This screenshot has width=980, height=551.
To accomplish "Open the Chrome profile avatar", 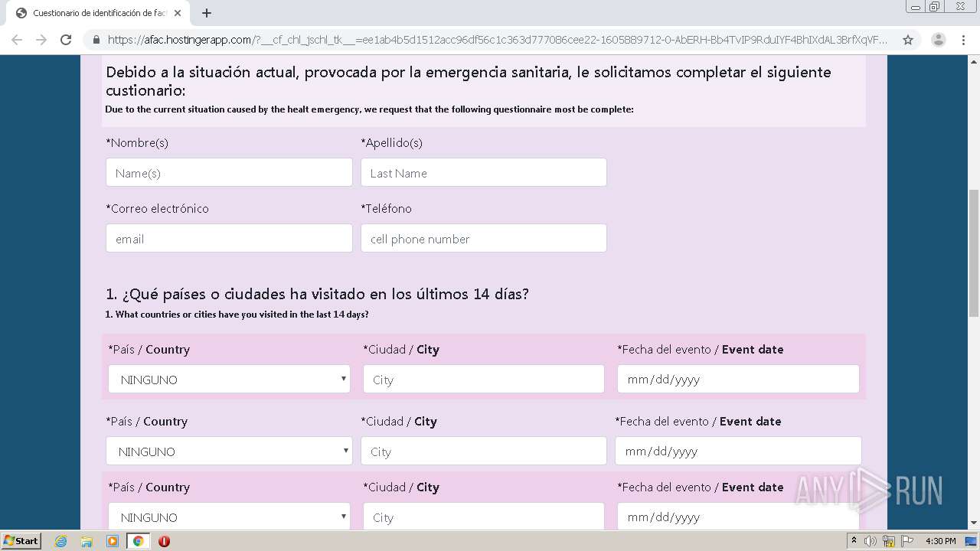I will point(939,40).
